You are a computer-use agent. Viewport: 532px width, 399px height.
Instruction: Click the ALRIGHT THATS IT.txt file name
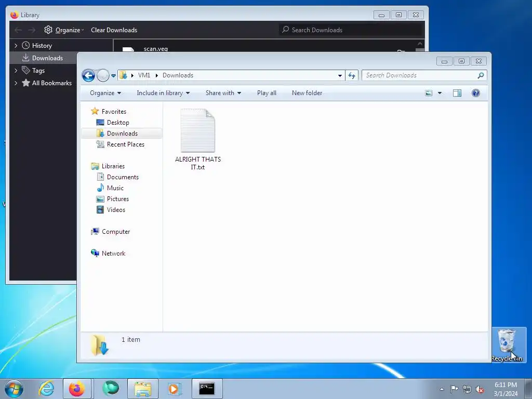coord(198,163)
